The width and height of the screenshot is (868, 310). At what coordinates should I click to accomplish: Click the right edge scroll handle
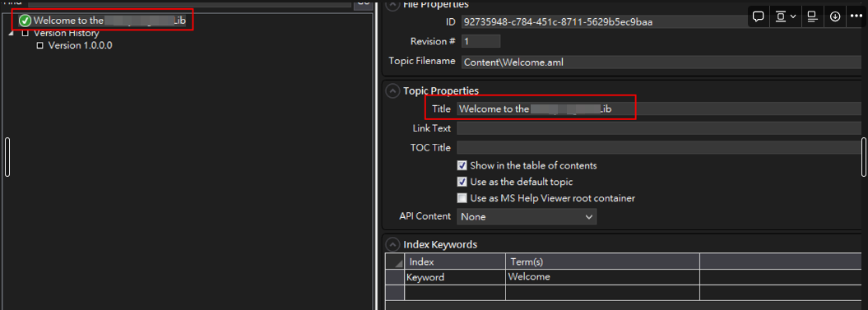(865, 157)
